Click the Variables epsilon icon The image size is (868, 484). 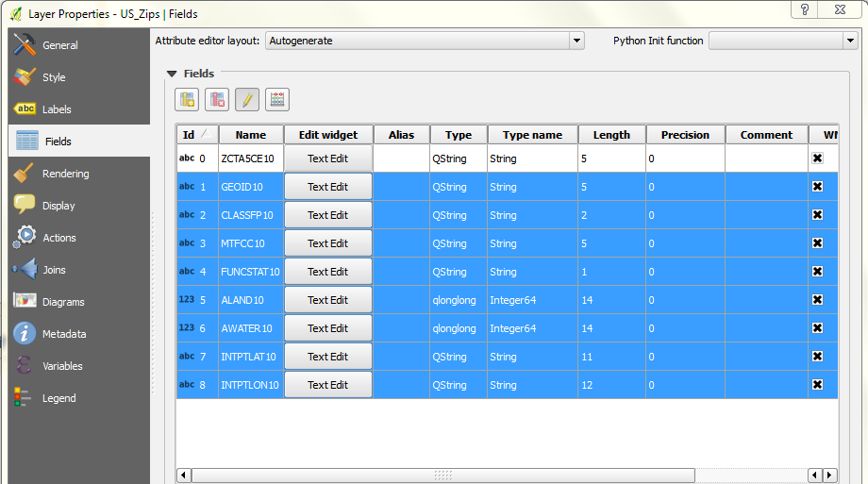(x=24, y=365)
